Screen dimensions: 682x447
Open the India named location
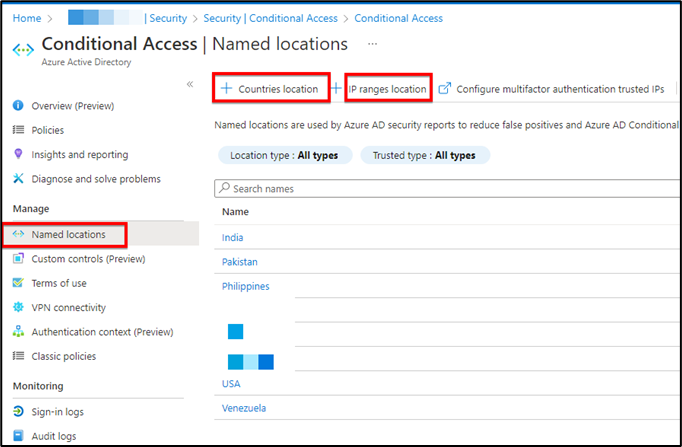point(232,237)
